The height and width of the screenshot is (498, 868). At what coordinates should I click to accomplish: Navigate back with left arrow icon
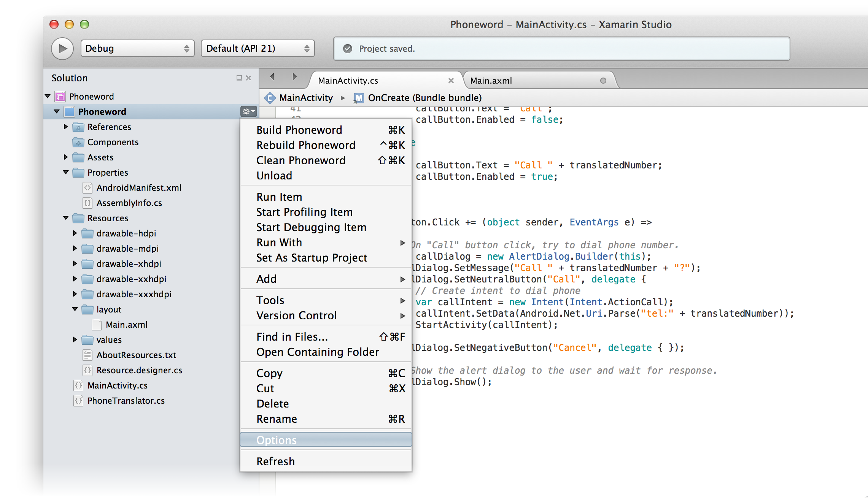(x=272, y=77)
